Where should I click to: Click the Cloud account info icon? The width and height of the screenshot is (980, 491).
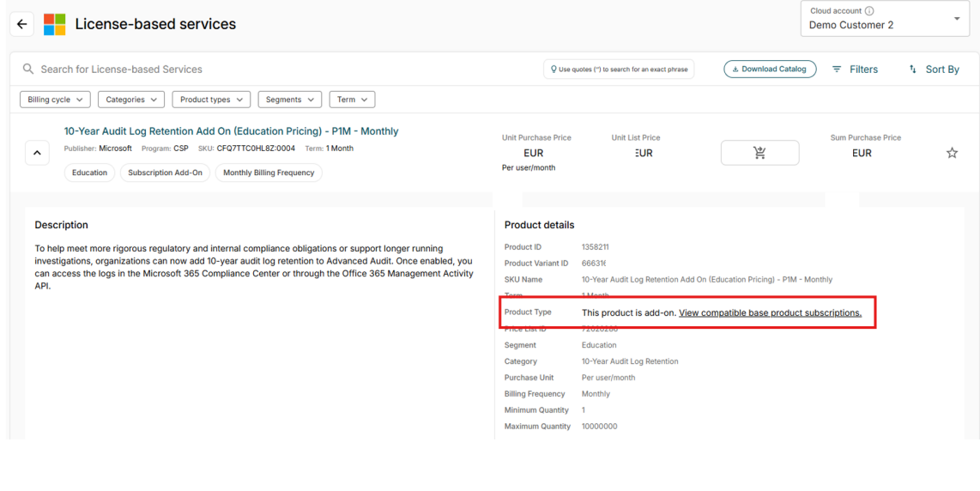click(869, 10)
